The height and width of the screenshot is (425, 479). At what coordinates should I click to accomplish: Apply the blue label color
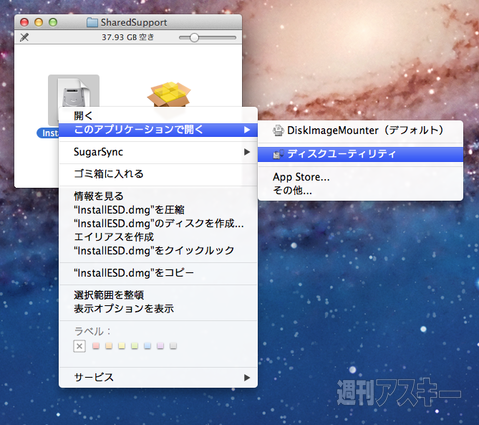(147, 346)
